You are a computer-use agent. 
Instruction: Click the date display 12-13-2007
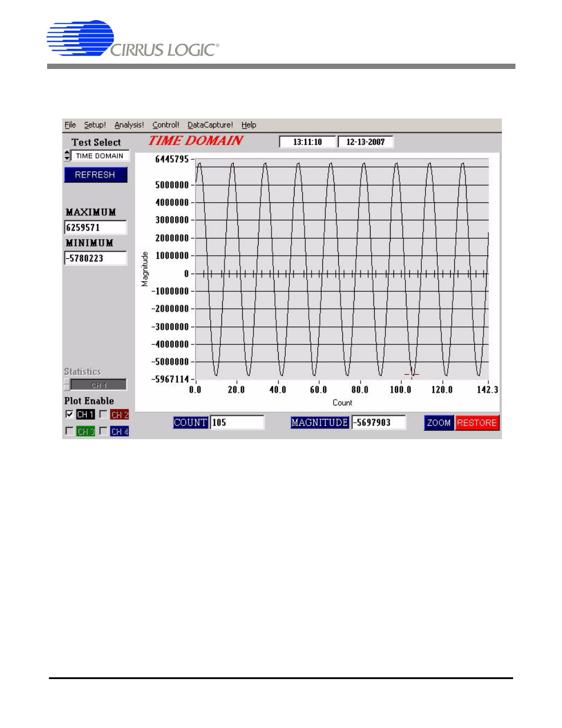click(x=365, y=142)
